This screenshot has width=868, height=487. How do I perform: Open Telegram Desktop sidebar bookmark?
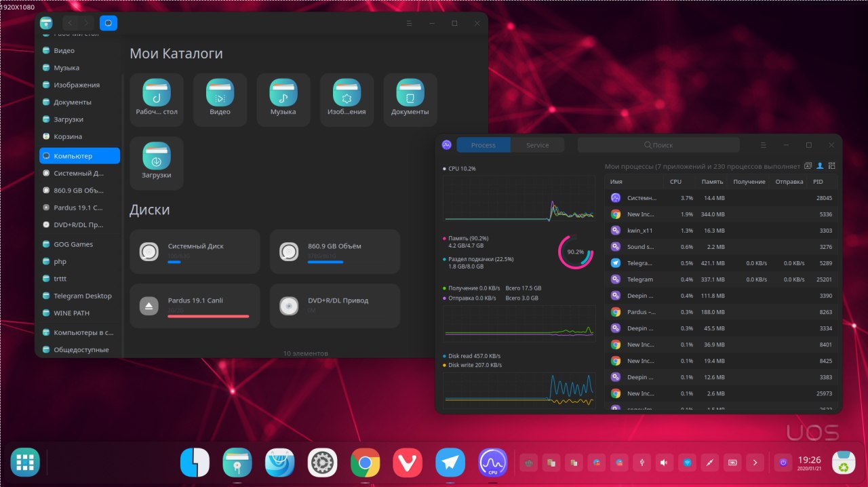pos(79,296)
